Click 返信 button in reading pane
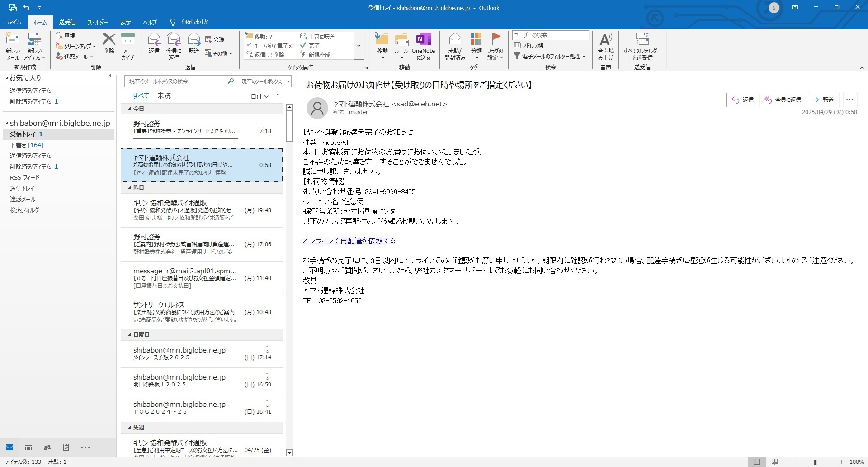 click(743, 100)
